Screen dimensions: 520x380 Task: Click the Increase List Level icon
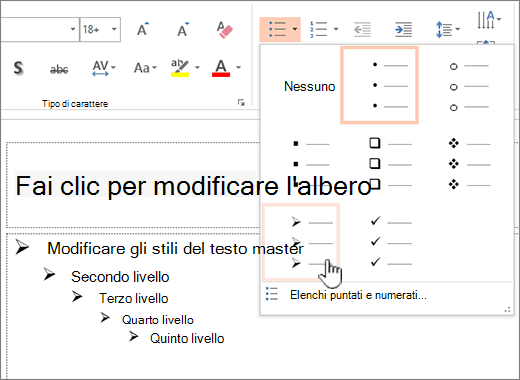[403, 29]
